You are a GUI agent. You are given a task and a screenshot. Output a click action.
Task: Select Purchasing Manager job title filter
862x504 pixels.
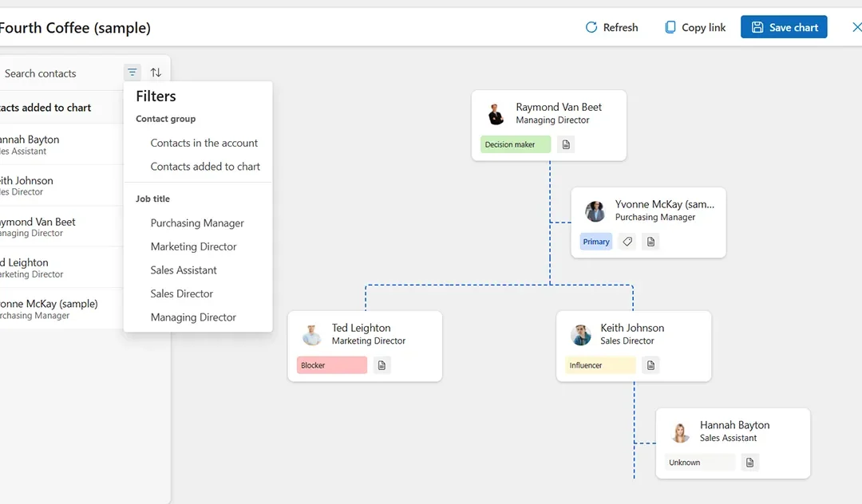click(x=199, y=223)
